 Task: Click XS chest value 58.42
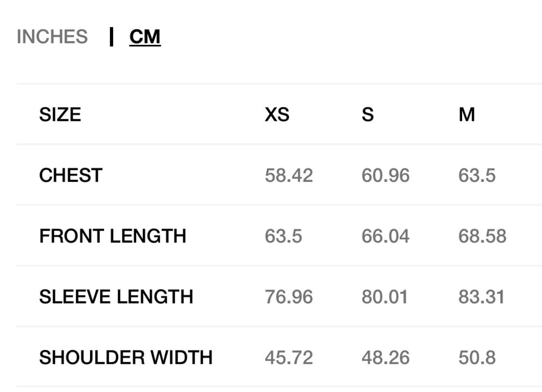[x=289, y=175]
